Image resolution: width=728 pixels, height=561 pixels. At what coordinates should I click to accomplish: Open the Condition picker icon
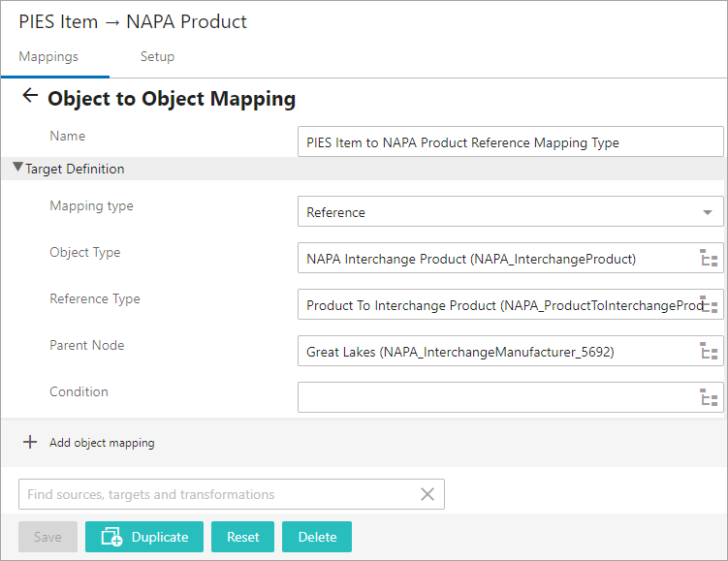click(709, 397)
